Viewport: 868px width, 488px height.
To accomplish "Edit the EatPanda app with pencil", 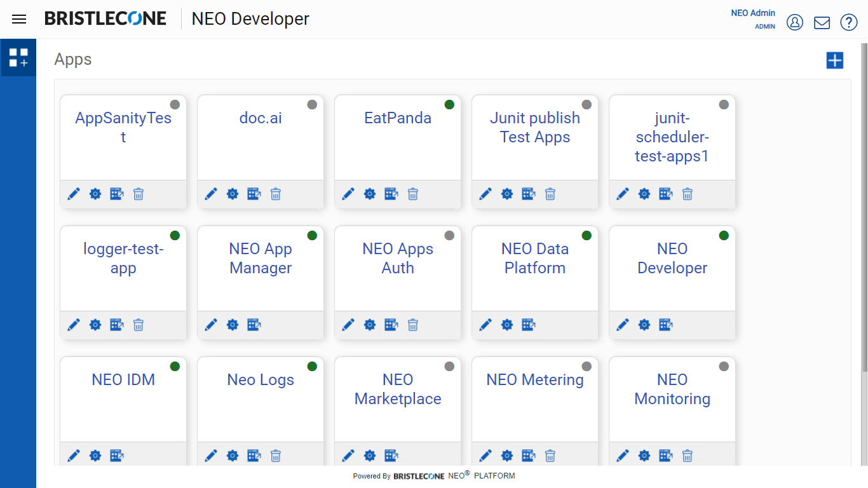I will (348, 194).
